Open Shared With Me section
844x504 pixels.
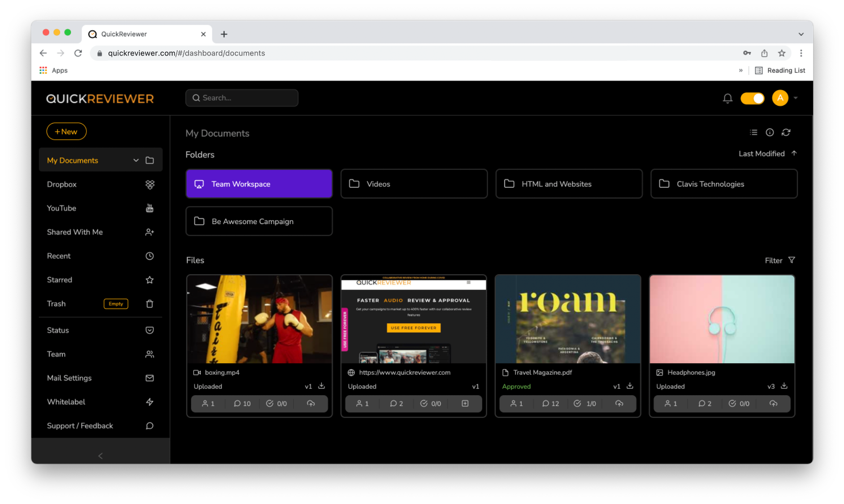point(100,232)
